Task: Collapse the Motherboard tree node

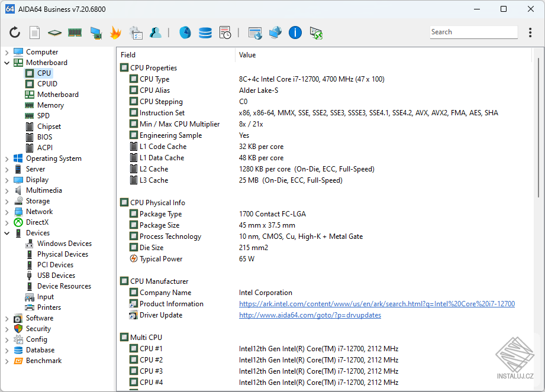Action: tap(7, 63)
